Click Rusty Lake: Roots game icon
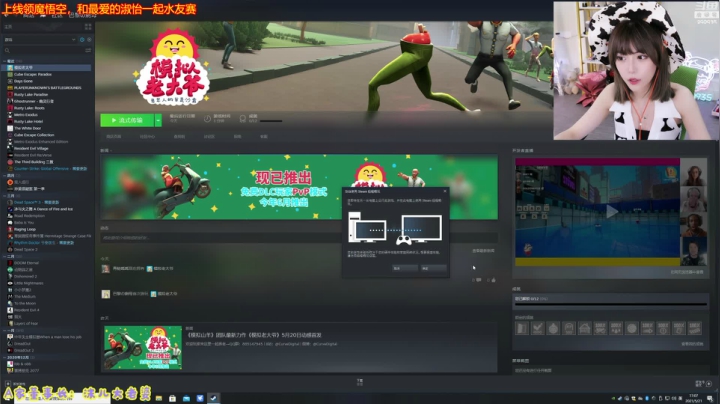 (x=10, y=108)
